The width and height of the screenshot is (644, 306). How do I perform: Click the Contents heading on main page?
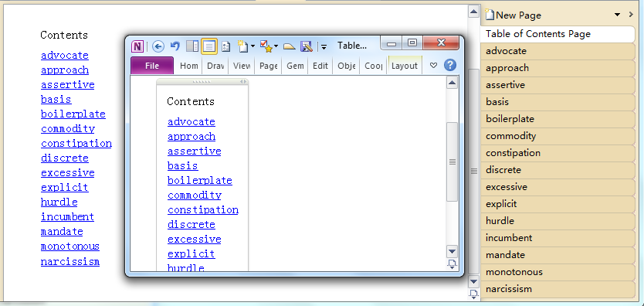[x=64, y=35]
